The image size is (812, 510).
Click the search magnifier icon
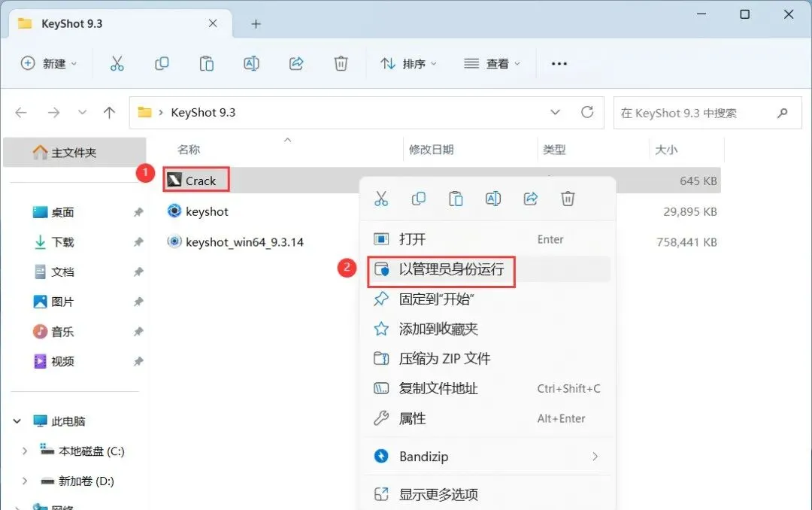tap(783, 113)
